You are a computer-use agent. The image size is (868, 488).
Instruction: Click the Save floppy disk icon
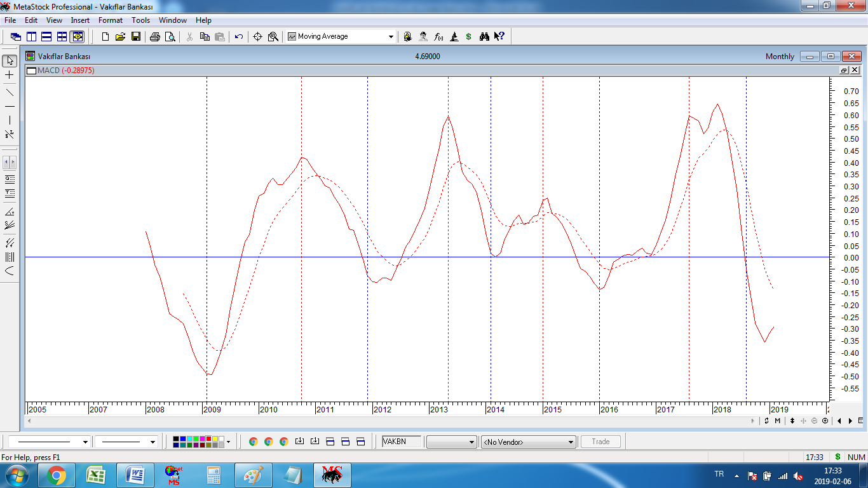point(136,37)
